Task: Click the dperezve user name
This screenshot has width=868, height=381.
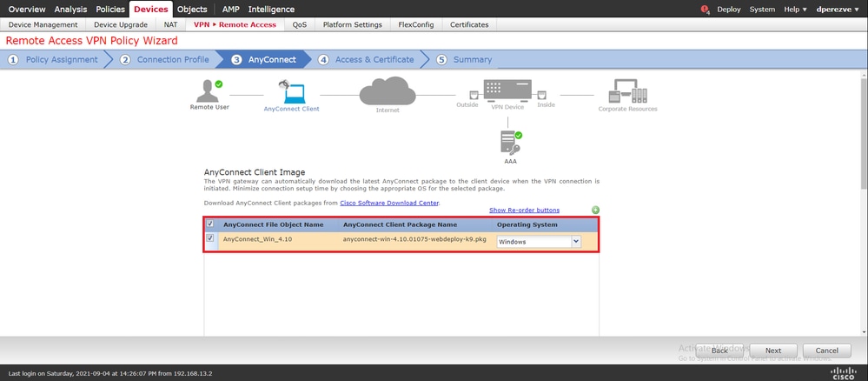Action: [x=833, y=10]
